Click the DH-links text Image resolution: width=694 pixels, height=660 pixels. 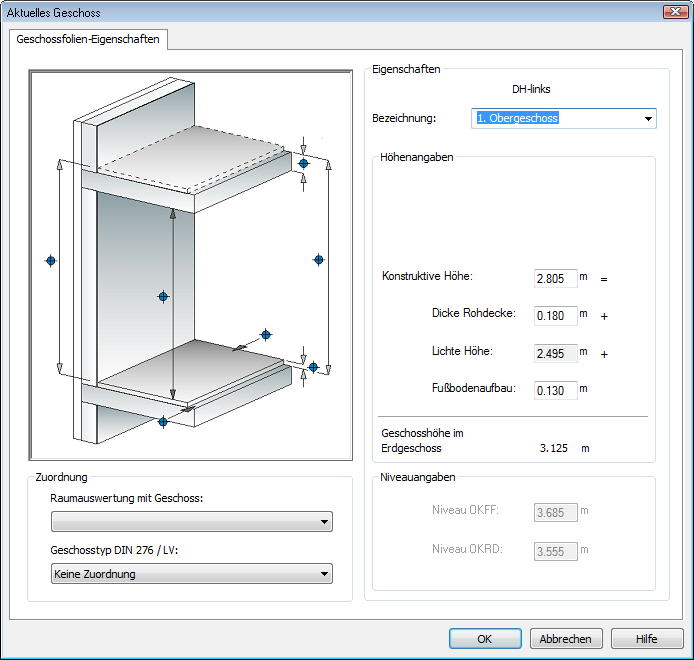(x=531, y=89)
